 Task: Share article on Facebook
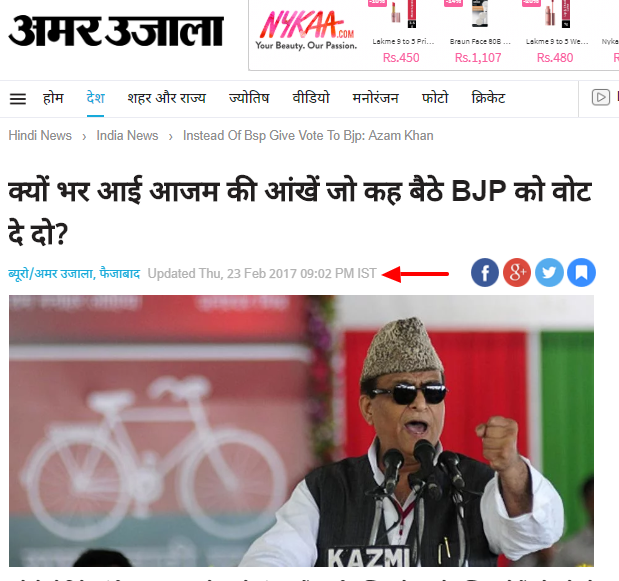[484, 273]
